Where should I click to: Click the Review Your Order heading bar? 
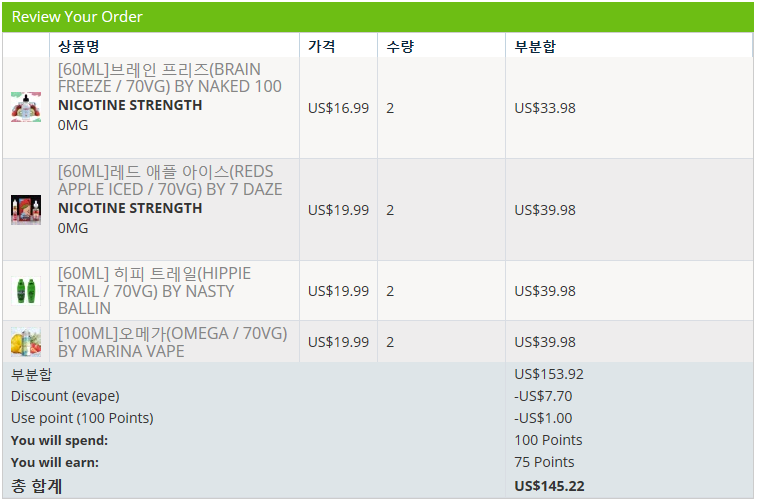pyautogui.click(x=378, y=17)
